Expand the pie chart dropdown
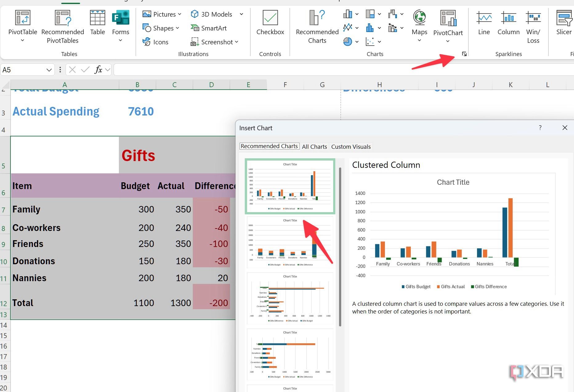This screenshot has width=574, height=392. click(x=357, y=42)
